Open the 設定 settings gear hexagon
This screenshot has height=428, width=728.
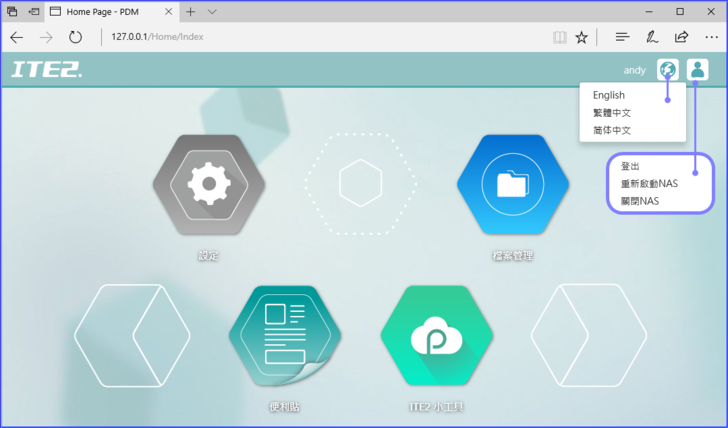click(209, 184)
